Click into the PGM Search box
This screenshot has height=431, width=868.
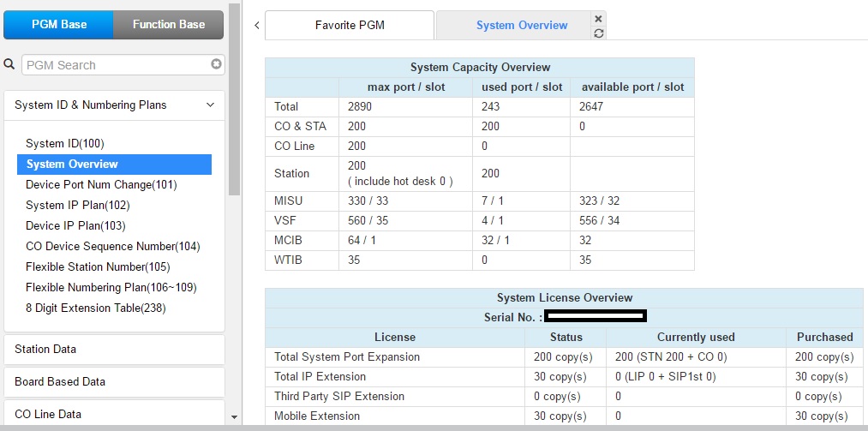pos(116,65)
